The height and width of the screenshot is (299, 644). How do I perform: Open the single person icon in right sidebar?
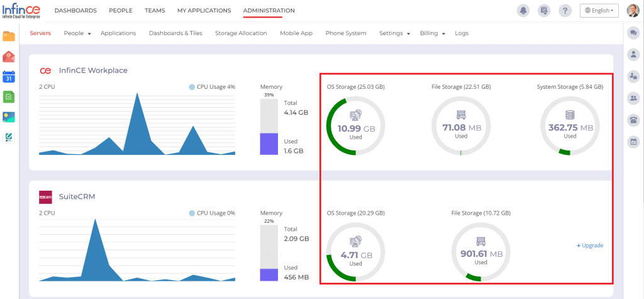(x=633, y=54)
